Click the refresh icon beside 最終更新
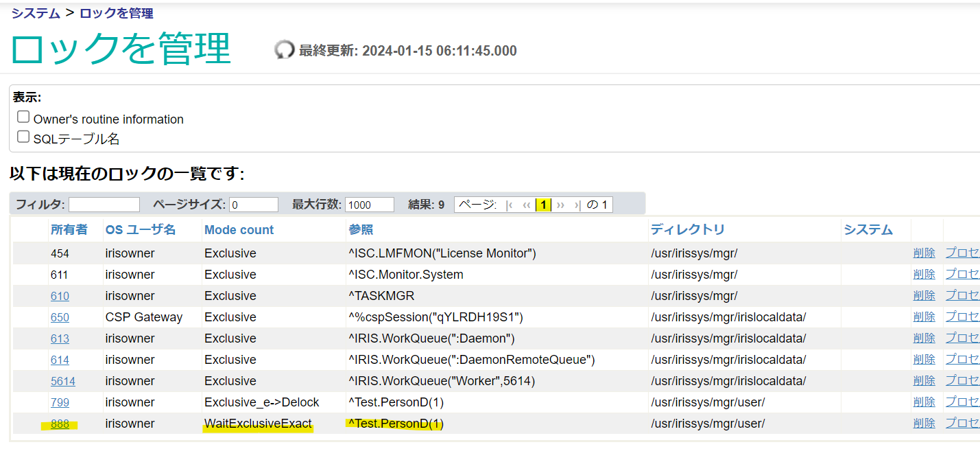Screen dimensions: 980x449 pyautogui.click(x=284, y=50)
